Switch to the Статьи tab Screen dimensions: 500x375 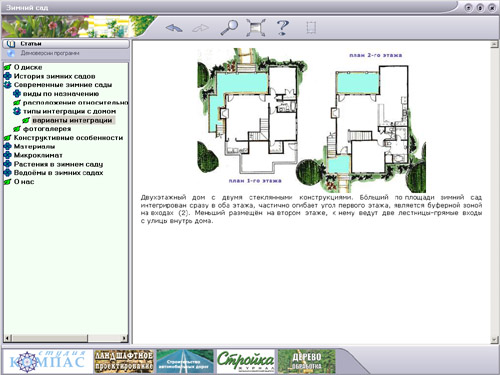[x=66, y=44]
